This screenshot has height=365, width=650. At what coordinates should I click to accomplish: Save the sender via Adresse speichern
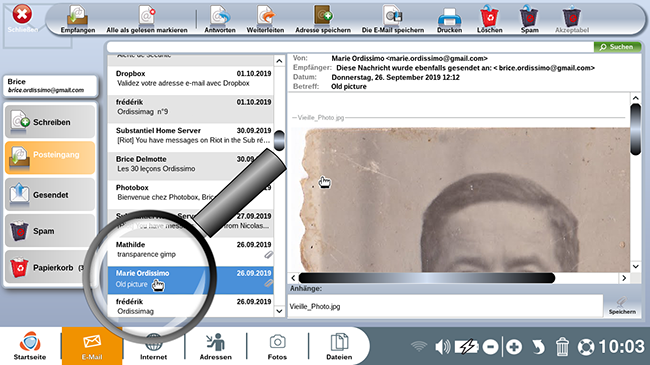coord(323,19)
